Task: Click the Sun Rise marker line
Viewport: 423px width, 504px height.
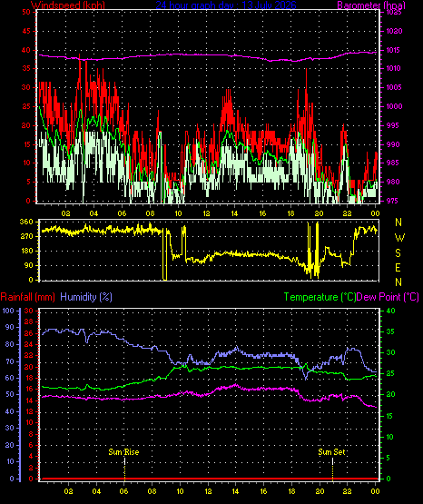Action: click(124, 468)
